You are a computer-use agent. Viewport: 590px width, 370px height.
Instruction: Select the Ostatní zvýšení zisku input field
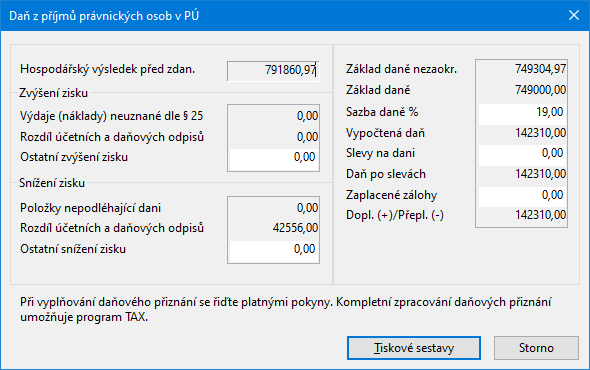[x=274, y=157]
